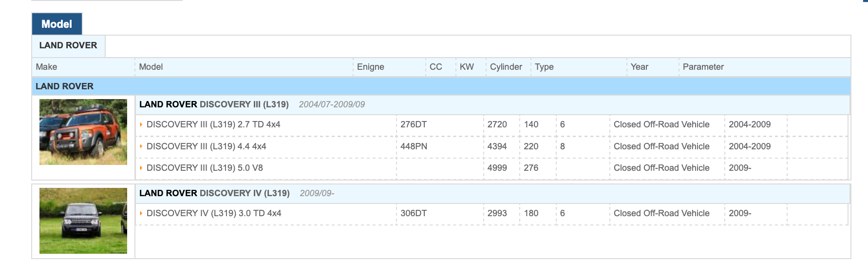Viewport: 868px width, 264px height.
Task: Click the orange Discovery III thumbnail image
Action: tap(83, 132)
